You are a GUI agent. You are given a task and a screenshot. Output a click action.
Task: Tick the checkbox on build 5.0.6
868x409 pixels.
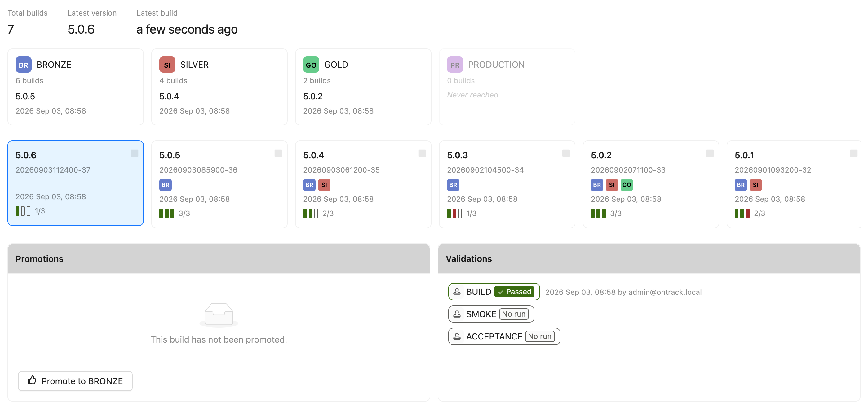pos(135,153)
